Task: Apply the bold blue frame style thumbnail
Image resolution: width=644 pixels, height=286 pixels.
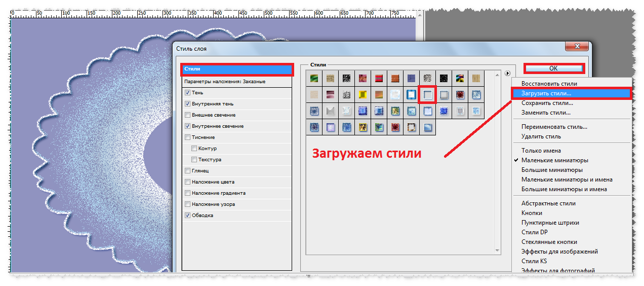Action: tap(411, 94)
